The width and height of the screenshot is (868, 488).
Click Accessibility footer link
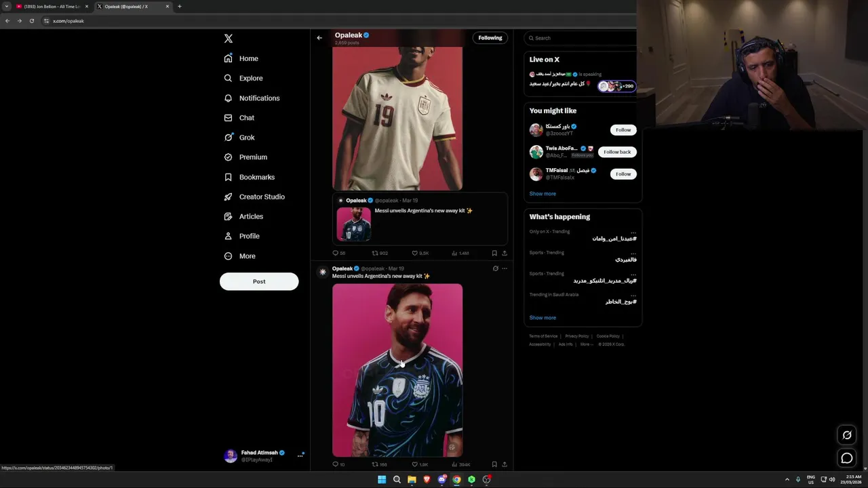tap(540, 344)
